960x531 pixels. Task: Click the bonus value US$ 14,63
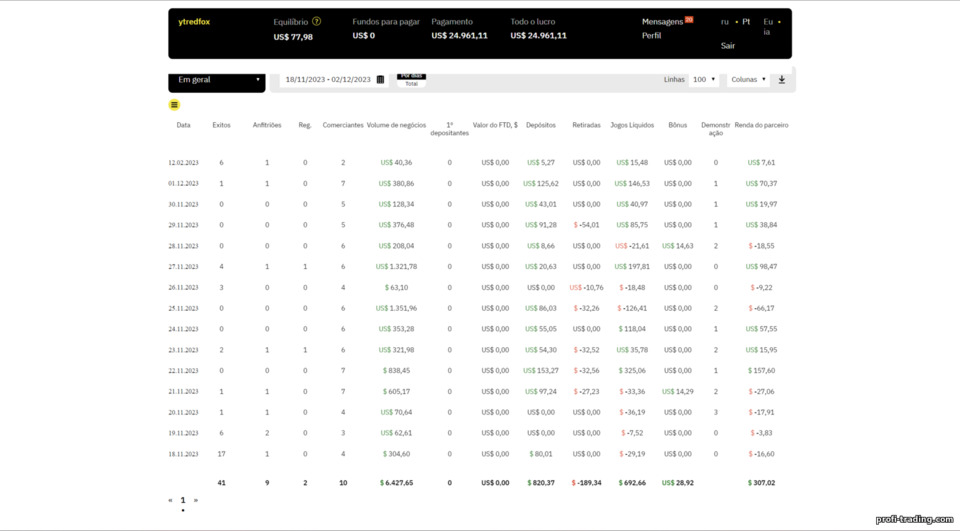(678, 246)
